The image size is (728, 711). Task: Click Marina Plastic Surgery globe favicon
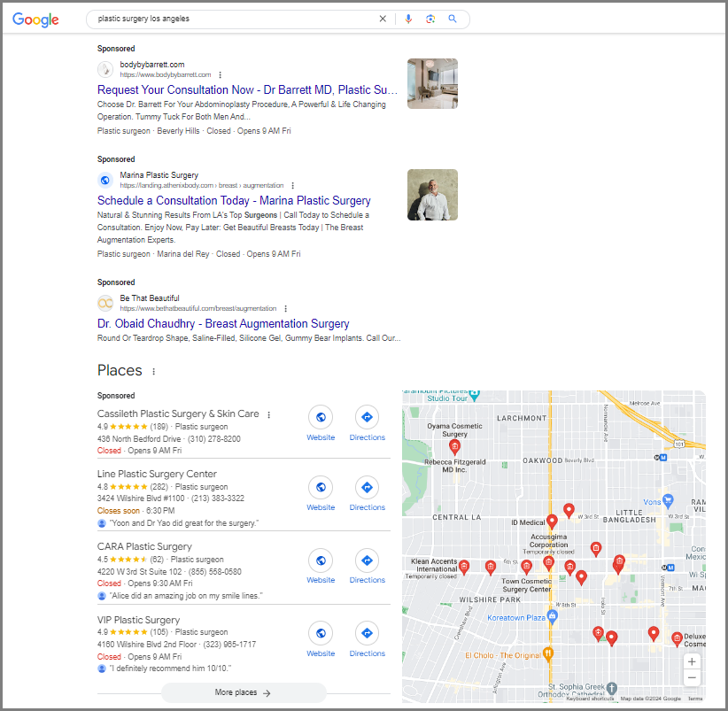[x=105, y=180]
